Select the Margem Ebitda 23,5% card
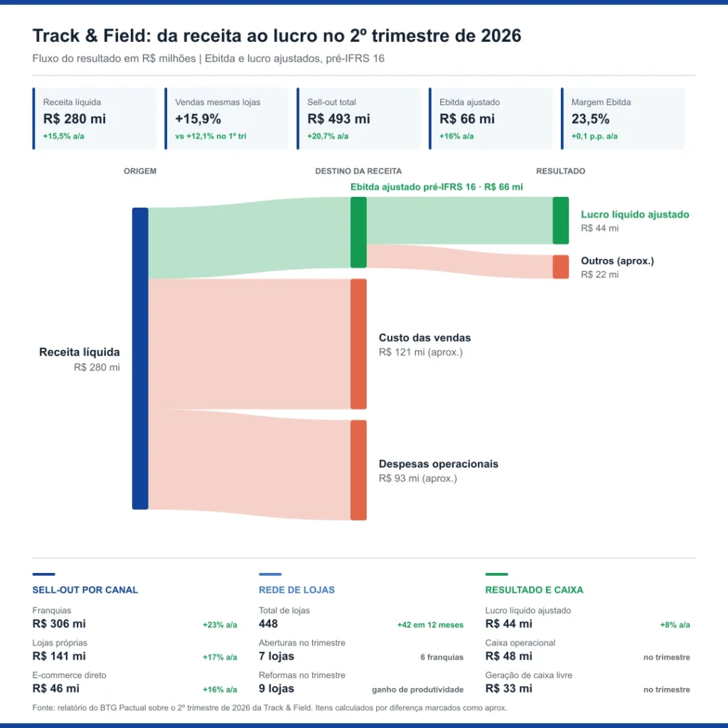The width and height of the screenshot is (728, 728). 623,119
